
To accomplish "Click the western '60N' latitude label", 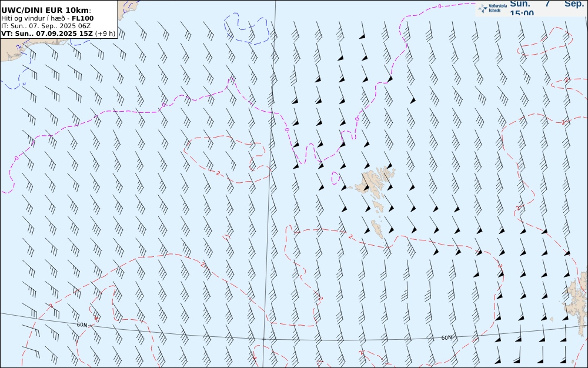I will pos(82,324).
